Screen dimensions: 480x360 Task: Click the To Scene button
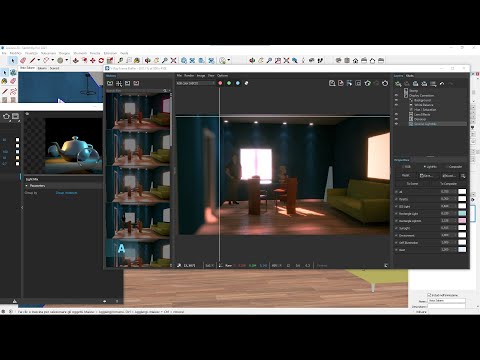[x=412, y=184]
